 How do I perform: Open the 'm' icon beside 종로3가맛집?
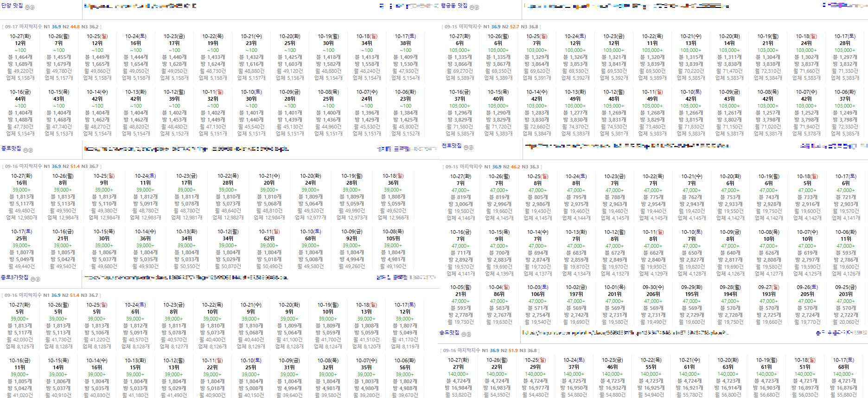(32, 279)
